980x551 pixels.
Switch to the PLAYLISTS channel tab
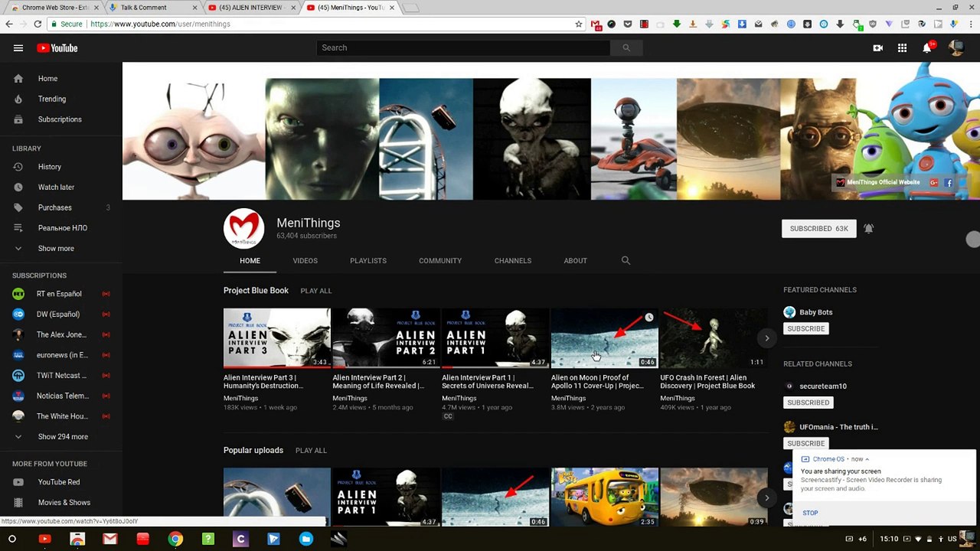(368, 261)
